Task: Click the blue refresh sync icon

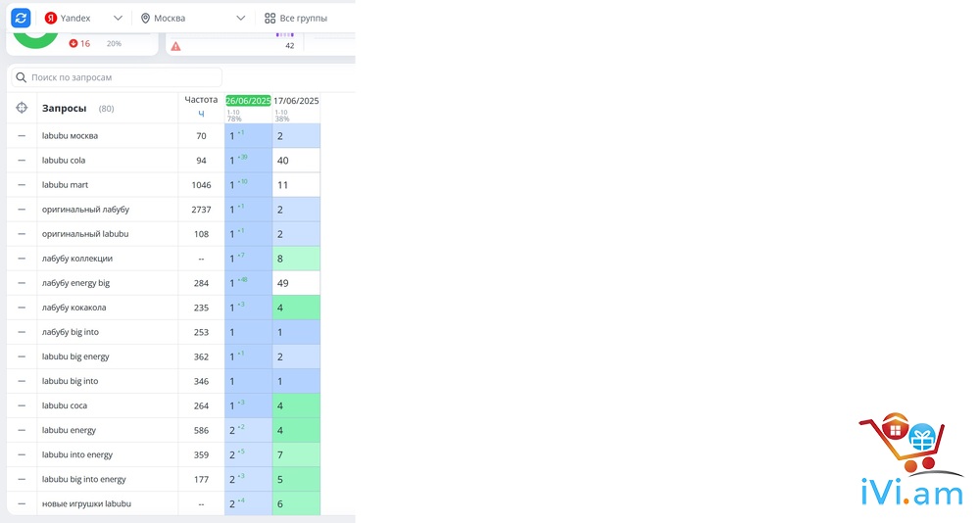Action: tap(21, 18)
